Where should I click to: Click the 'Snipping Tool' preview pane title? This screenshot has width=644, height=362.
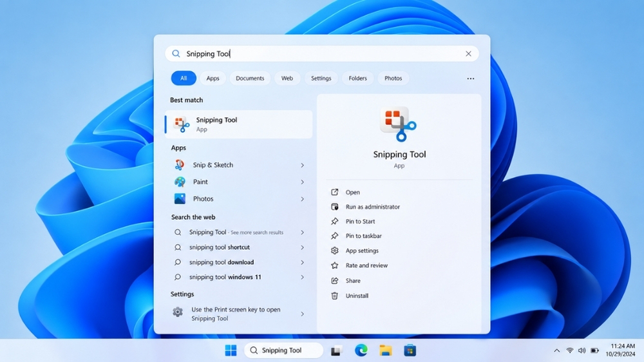(399, 155)
